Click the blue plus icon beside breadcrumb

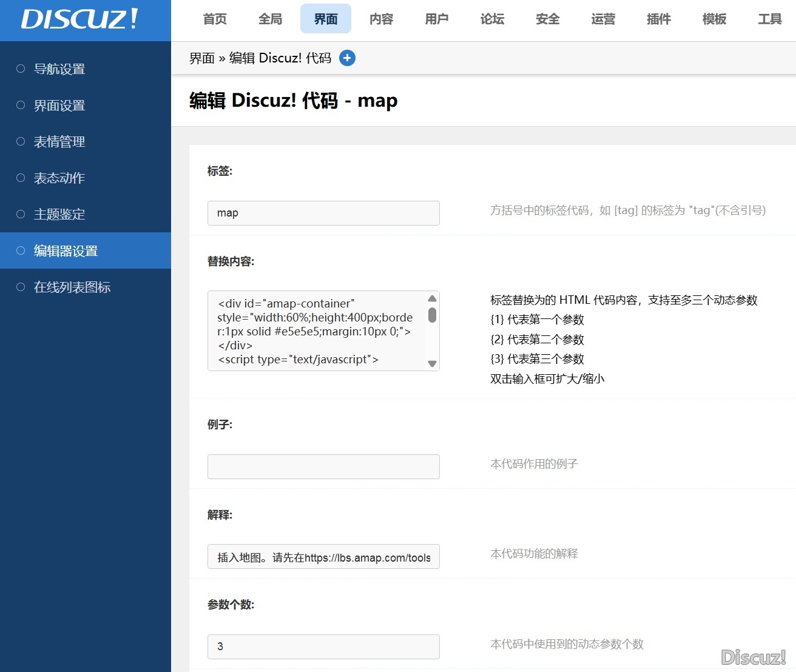click(347, 58)
